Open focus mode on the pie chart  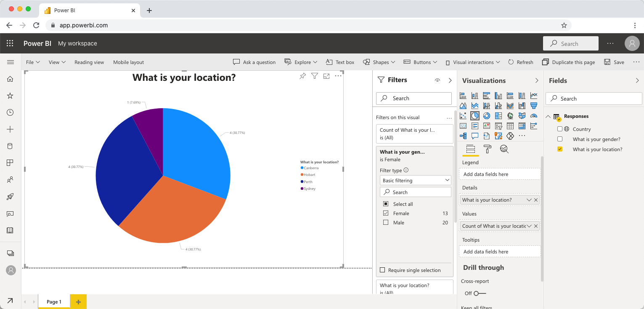pyautogui.click(x=326, y=76)
